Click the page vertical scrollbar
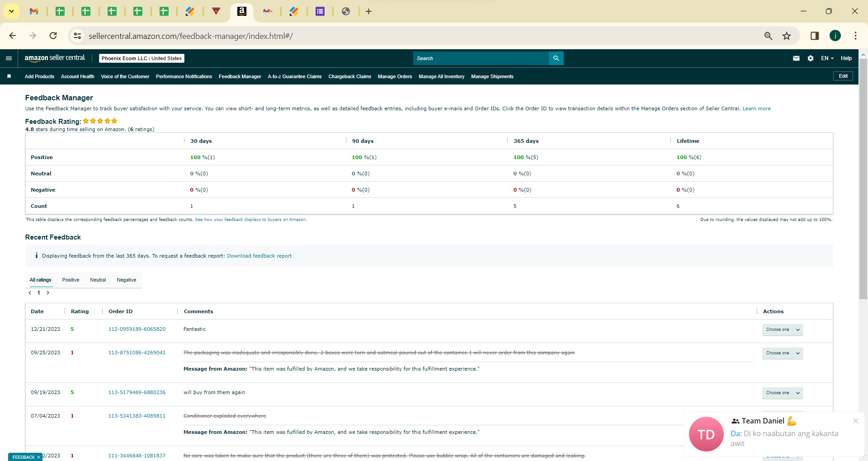This screenshot has height=461, width=868. [863, 179]
